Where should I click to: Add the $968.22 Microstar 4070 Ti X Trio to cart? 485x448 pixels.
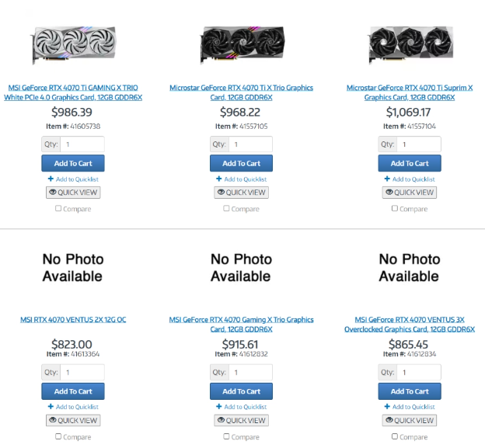coord(241,164)
